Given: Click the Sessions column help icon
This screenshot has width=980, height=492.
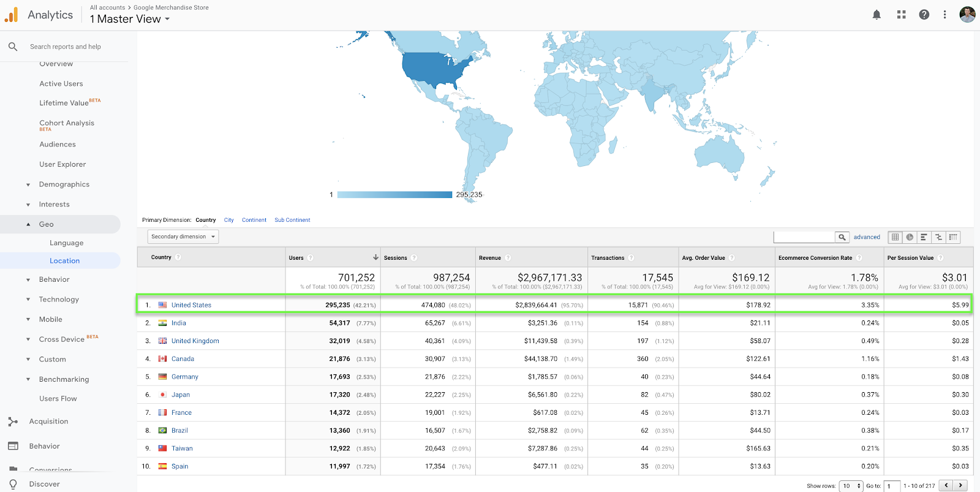Looking at the screenshot, I should click(414, 258).
